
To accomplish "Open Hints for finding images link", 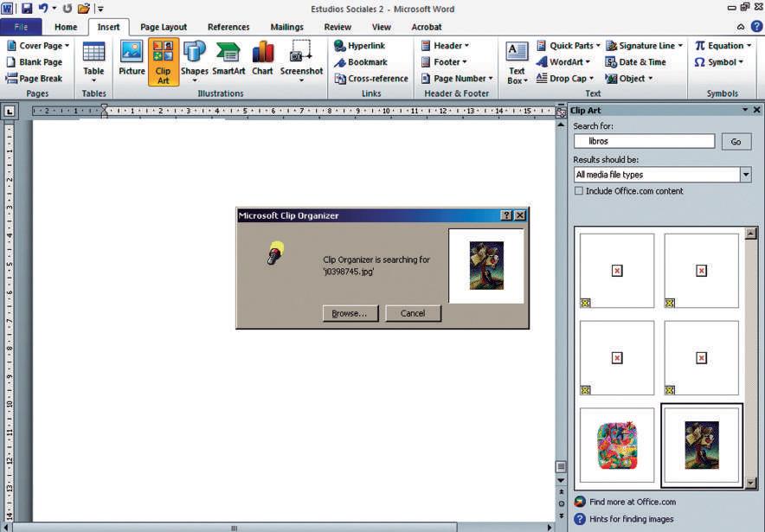I will (x=632, y=519).
